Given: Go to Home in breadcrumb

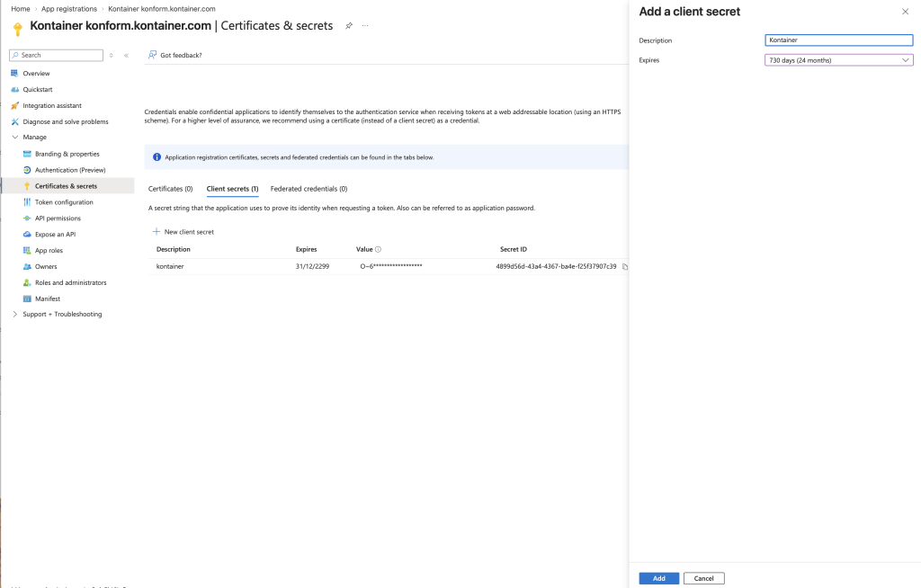Looking at the screenshot, I should tap(21, 9).
